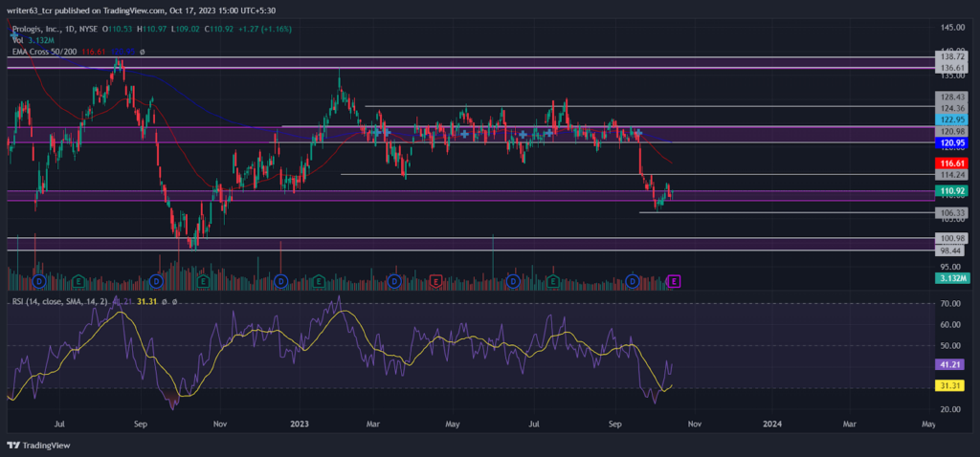Viewport: 980px width, 457px height.
Task: Click the Vol 3.132M legend entry
Action: click(x=32, y=40)
